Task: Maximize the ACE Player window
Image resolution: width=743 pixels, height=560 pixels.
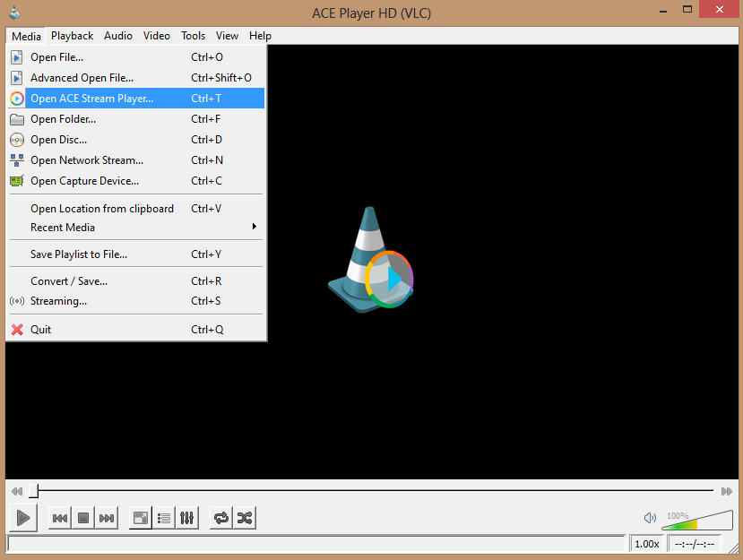Action: (687, 10)
